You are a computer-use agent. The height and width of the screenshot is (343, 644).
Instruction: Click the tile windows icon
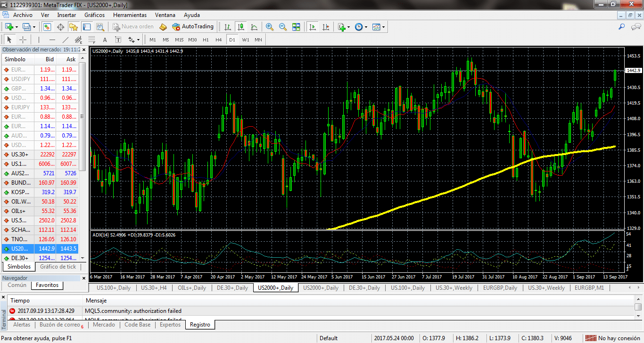tap(296, 27)
